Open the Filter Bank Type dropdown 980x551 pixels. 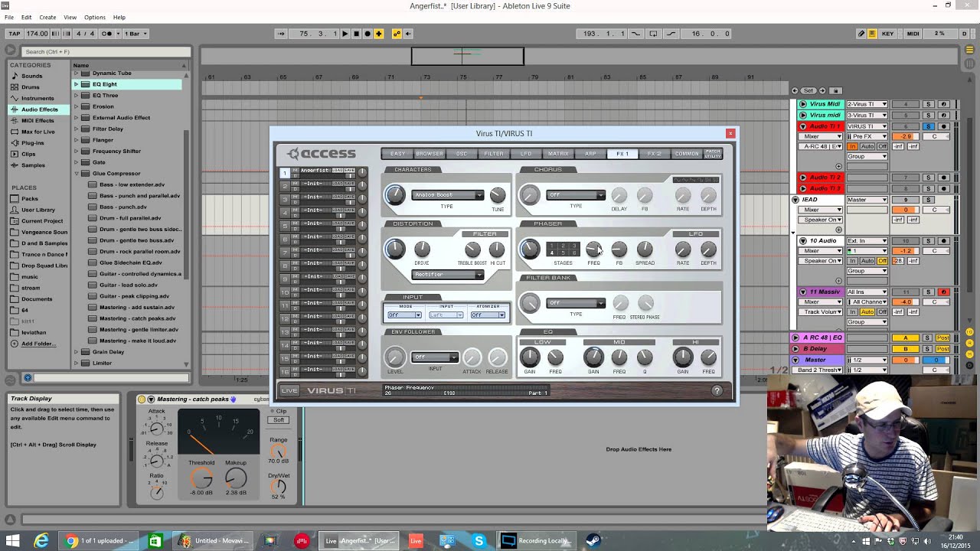click(575, 303)
